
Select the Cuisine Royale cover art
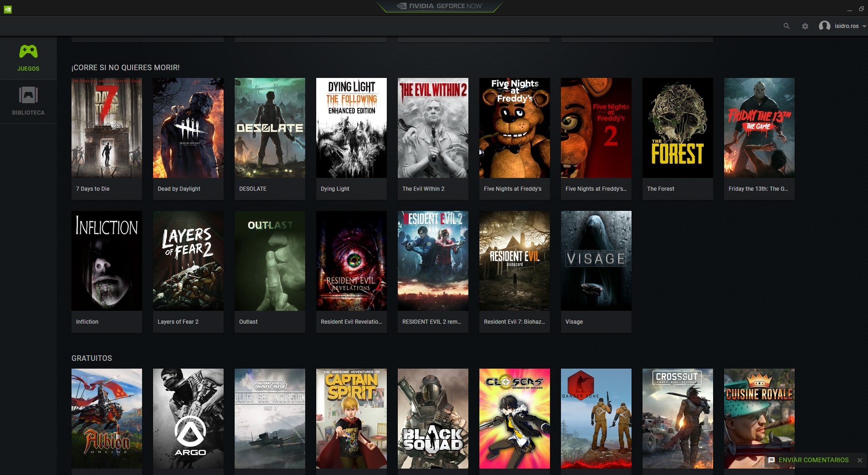coord(759,413)
